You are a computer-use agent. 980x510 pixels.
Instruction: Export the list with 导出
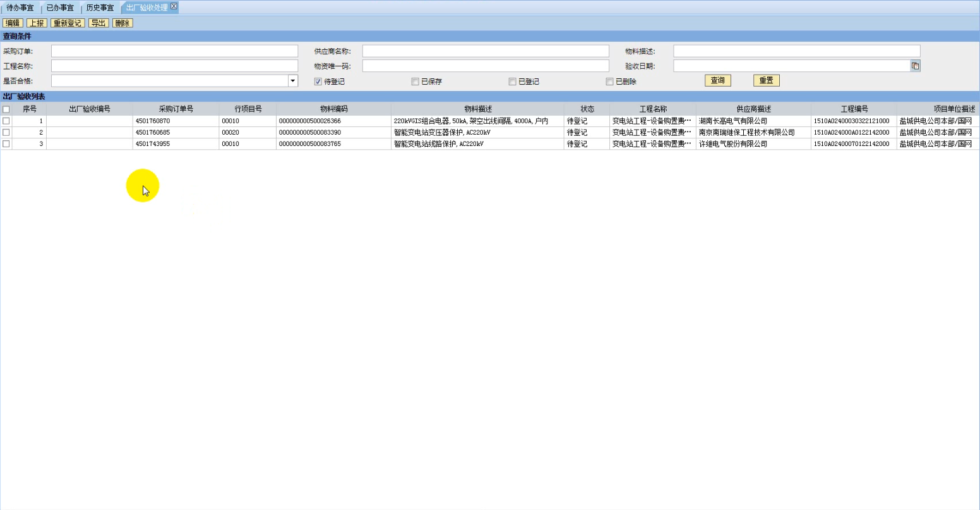[x=99, y=23]
